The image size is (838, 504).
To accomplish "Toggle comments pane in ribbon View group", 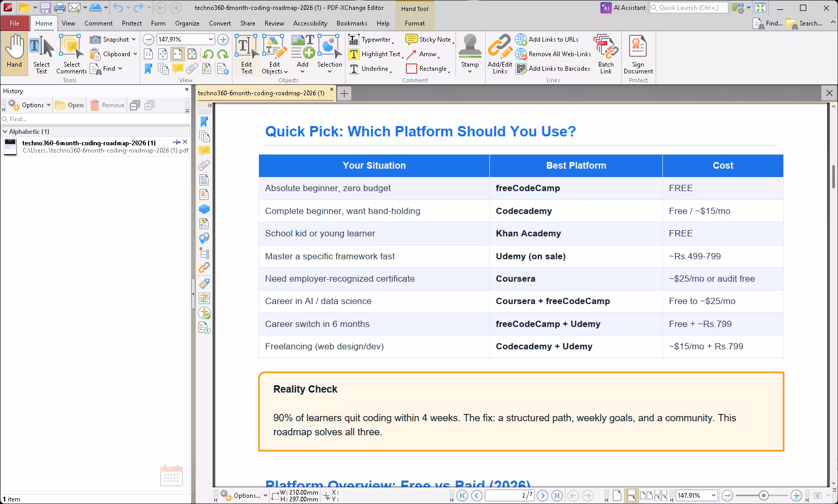I will pos(178,69).
